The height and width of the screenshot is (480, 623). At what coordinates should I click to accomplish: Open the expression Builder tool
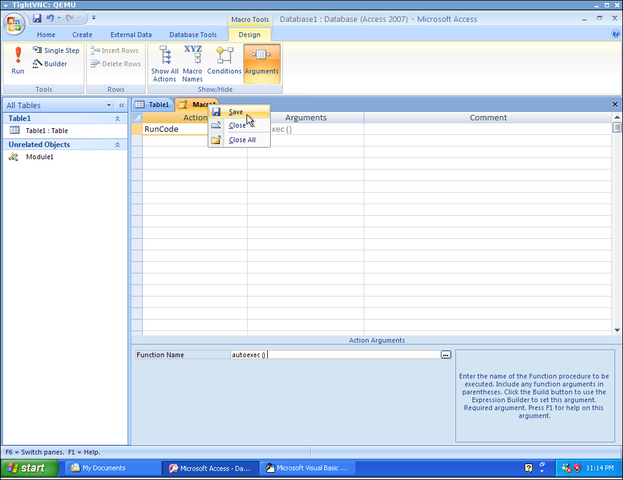(50, 64)
